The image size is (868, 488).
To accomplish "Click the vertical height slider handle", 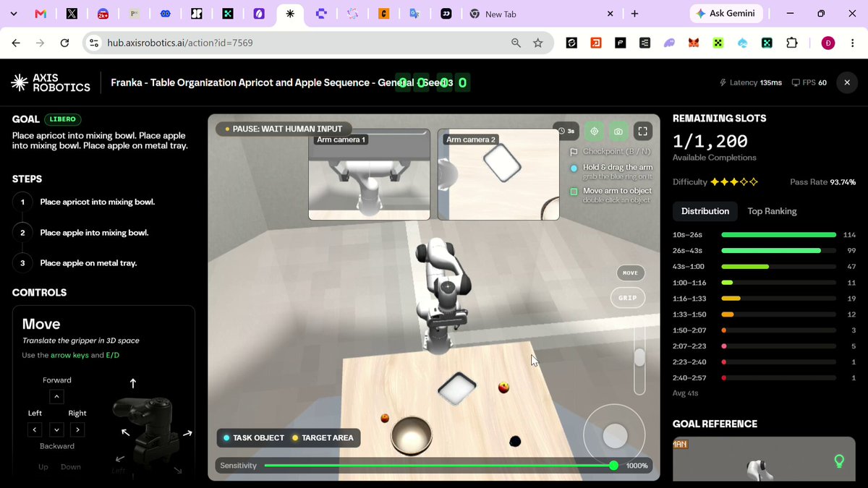I will click(x=639, y=357).
